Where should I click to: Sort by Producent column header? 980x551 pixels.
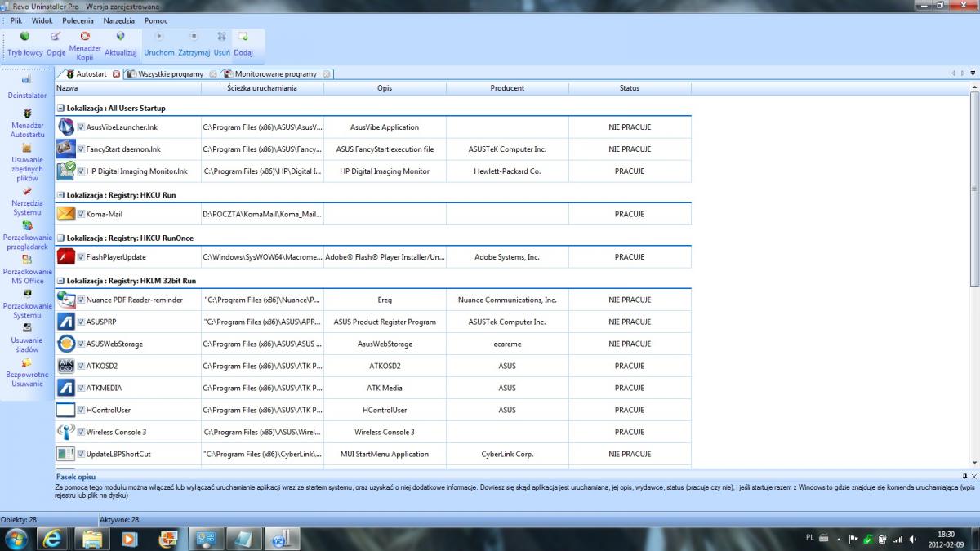coord(507,87)
